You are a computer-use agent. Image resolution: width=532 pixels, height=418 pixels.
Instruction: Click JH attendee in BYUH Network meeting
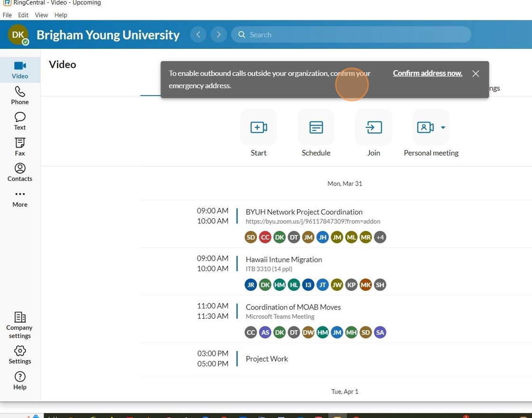coord(323,237)
